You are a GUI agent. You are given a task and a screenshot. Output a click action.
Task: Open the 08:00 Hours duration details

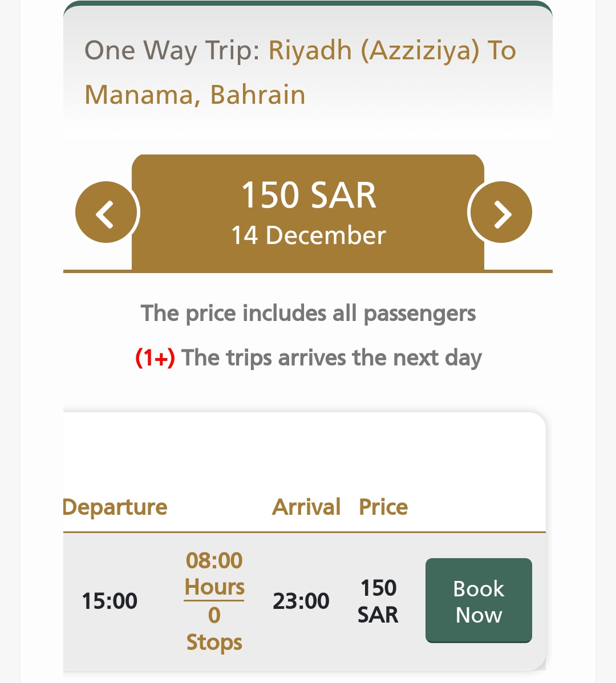click(x=214, y=574)
